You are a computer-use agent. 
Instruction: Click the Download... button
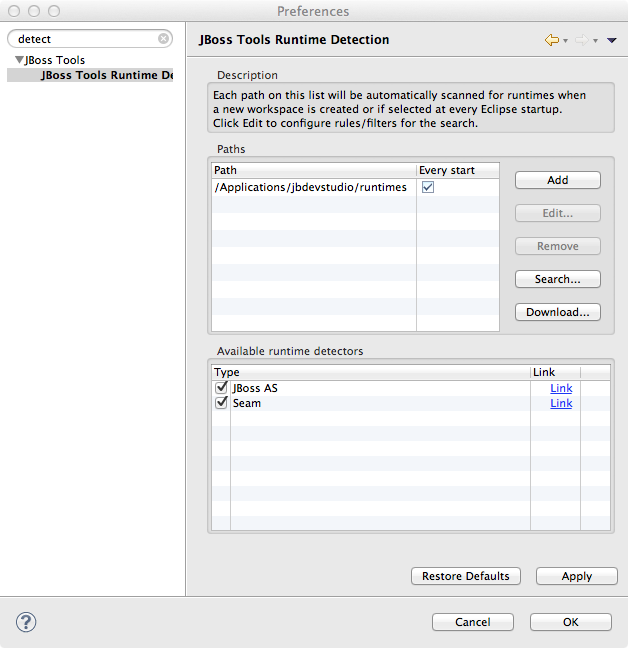point(558,312)
